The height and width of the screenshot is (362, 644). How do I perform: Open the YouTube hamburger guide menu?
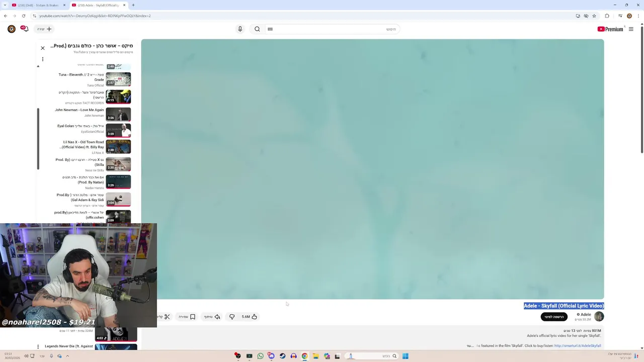pos(631,29)
